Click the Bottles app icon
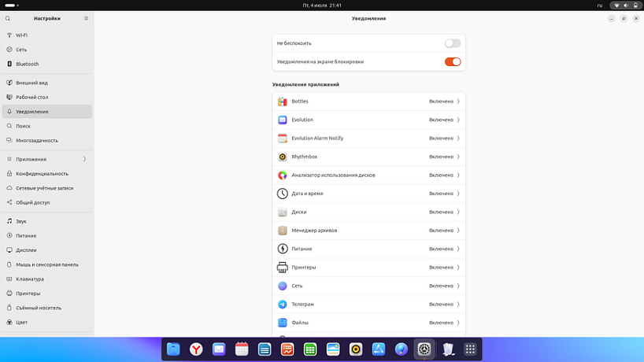Viewport: 644px width, 362px height. coord(283,102)
